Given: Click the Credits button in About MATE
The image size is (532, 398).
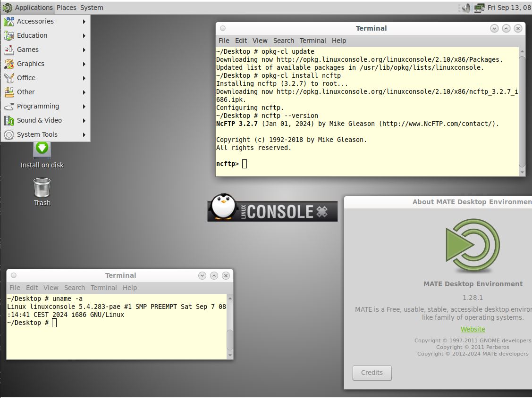Looking at the screenshot, I should pos(372,373).
